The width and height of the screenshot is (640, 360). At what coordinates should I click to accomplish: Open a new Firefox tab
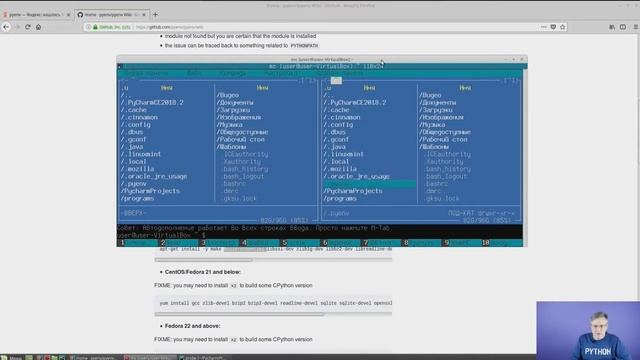[x=155, y=15]
